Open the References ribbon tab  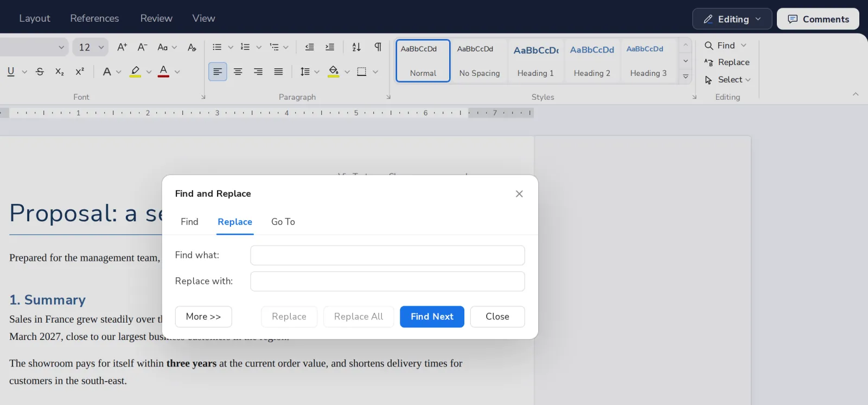pyautogui.click(x=94, y=18)
